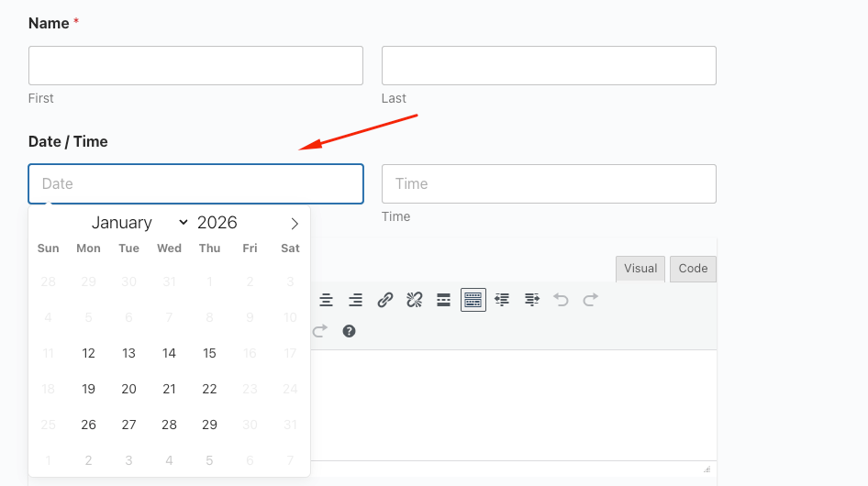Screen dimensions: 868x486
Task: Select January 15 in the calendar
Action: tap(209, 353)
